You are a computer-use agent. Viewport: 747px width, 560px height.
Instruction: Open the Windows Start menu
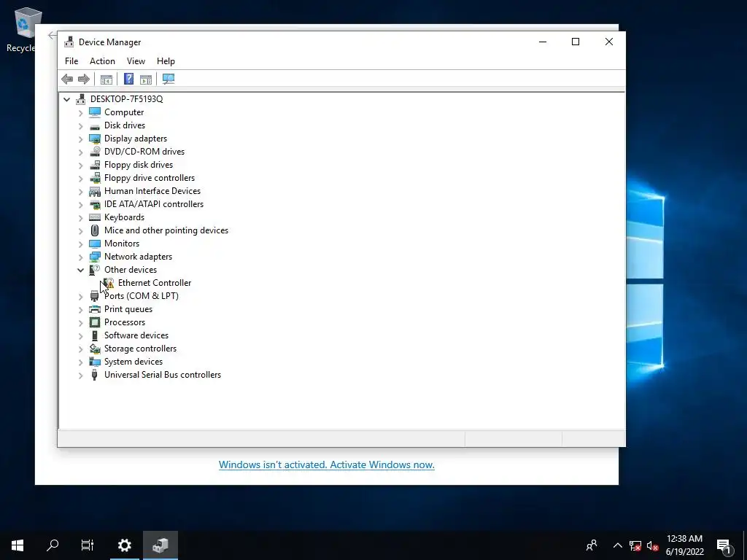click(x=18, y=545)
